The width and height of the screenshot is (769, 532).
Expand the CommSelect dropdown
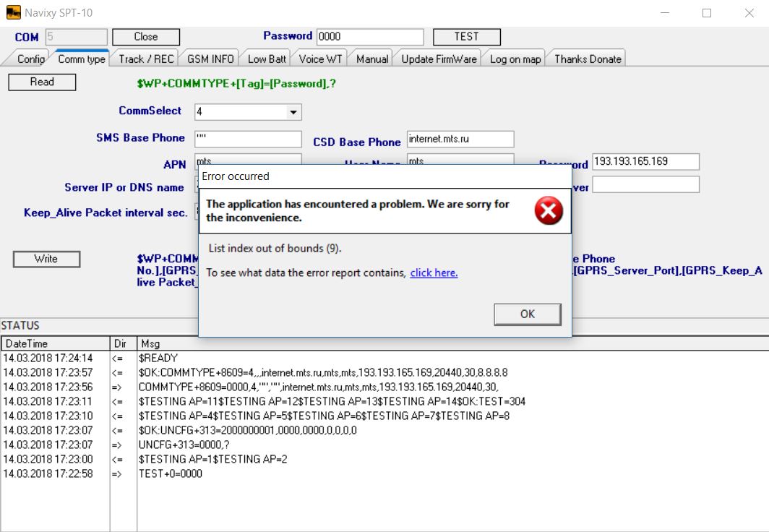pyautogui.click(x=293, y=112)
